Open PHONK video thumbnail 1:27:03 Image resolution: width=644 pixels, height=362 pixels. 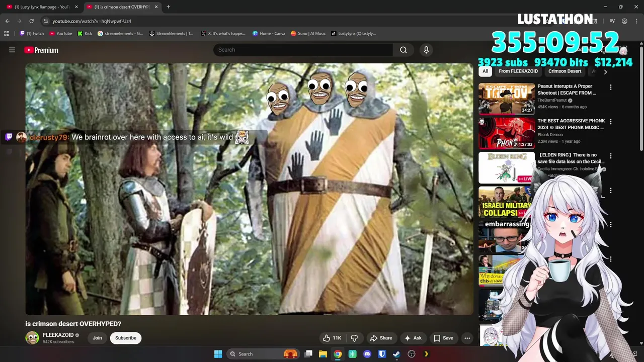click(506, 133)
